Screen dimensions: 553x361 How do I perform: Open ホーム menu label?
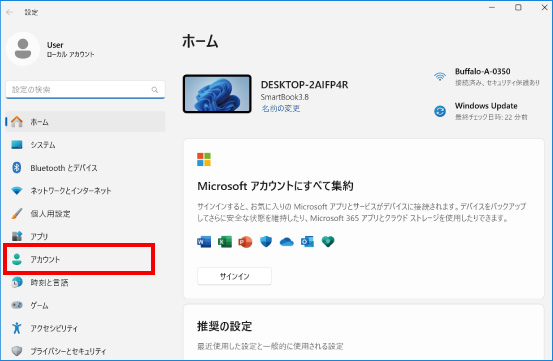pyautogui.click(x=39, y=122)
